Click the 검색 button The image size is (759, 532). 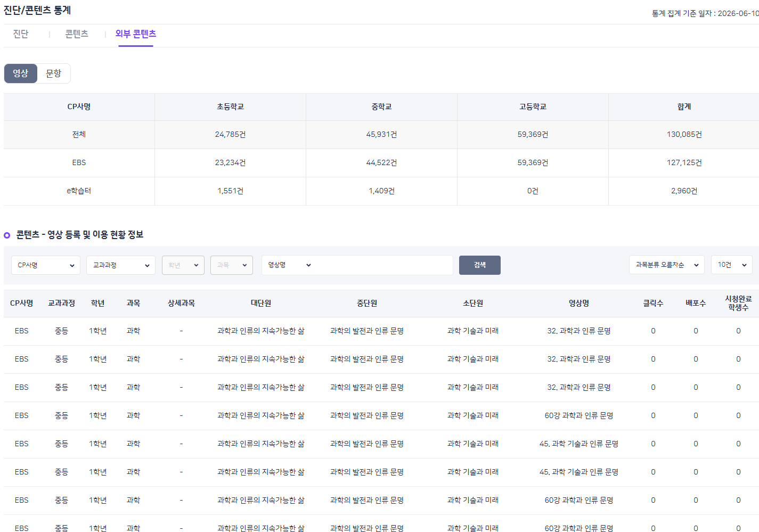coord(480,265)
